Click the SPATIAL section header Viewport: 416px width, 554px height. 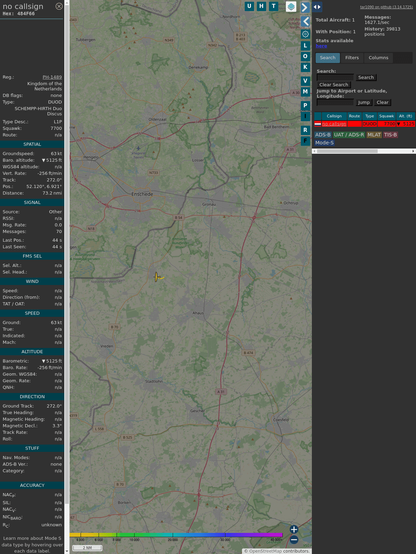(x=32, y=145)
